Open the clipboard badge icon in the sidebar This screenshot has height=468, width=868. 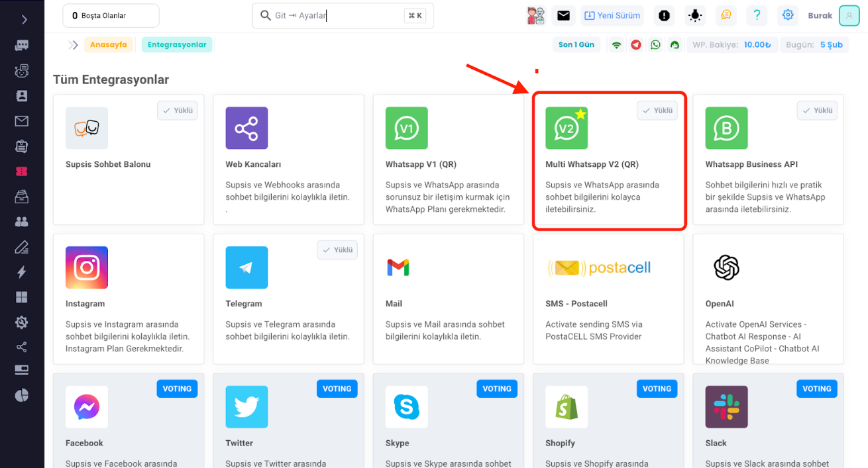(22, 146)
